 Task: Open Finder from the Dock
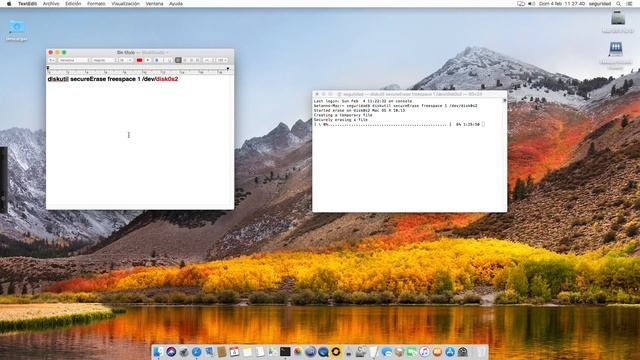158,351
